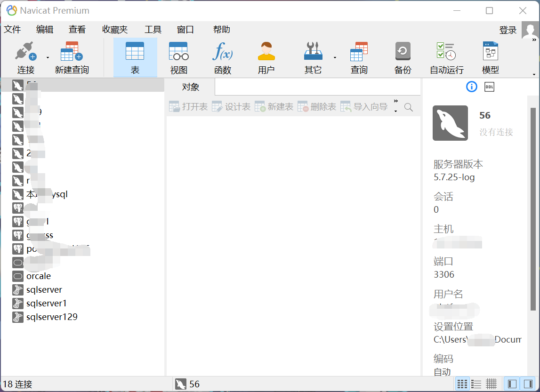
Task: Click the 连接 (Connection) plug icon
Action: (x=25, y=51)
